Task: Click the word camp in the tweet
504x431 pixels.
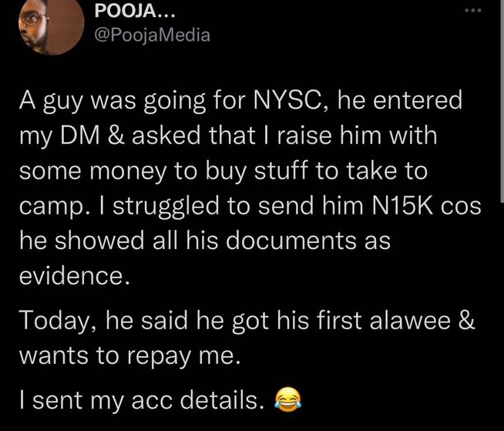Action: pyautogui.click(x=49, y=207)
